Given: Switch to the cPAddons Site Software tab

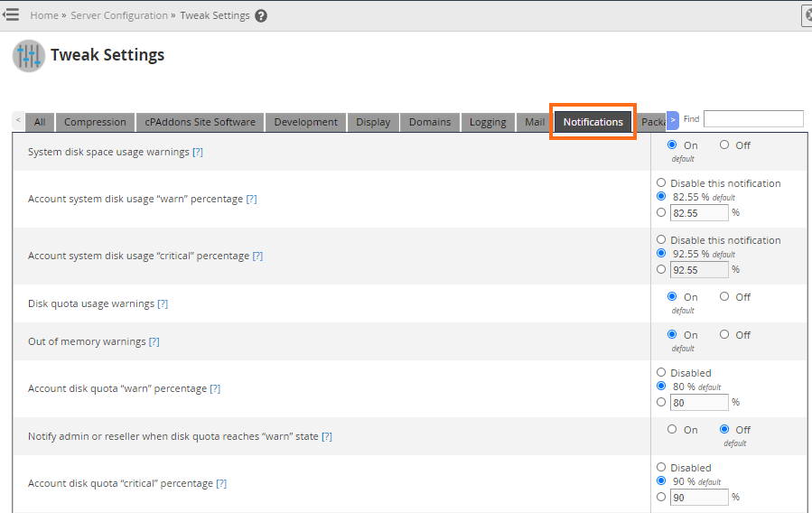Looking at the screenshot, I should [x=200, y=122].
